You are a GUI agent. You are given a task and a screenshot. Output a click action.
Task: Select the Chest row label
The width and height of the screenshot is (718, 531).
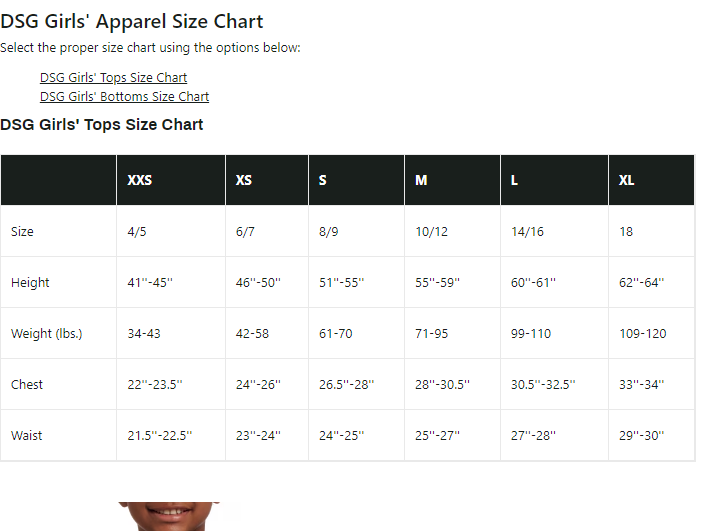click(27, 384)
